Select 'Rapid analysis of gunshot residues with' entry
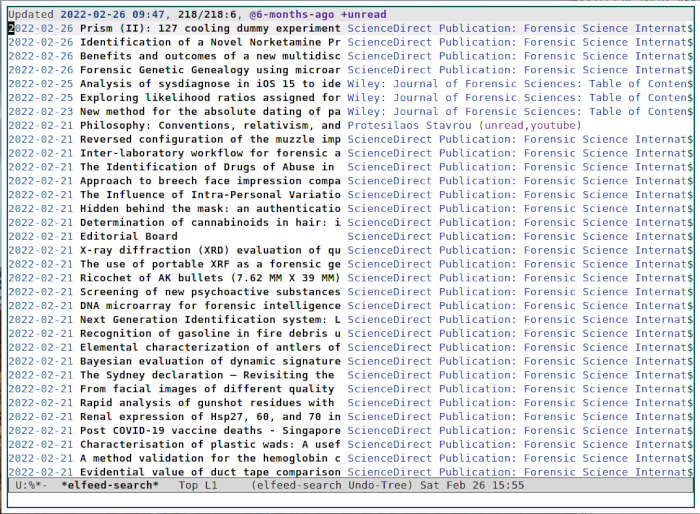The width and height of the screenshot is (700, 514). (207, 402)
